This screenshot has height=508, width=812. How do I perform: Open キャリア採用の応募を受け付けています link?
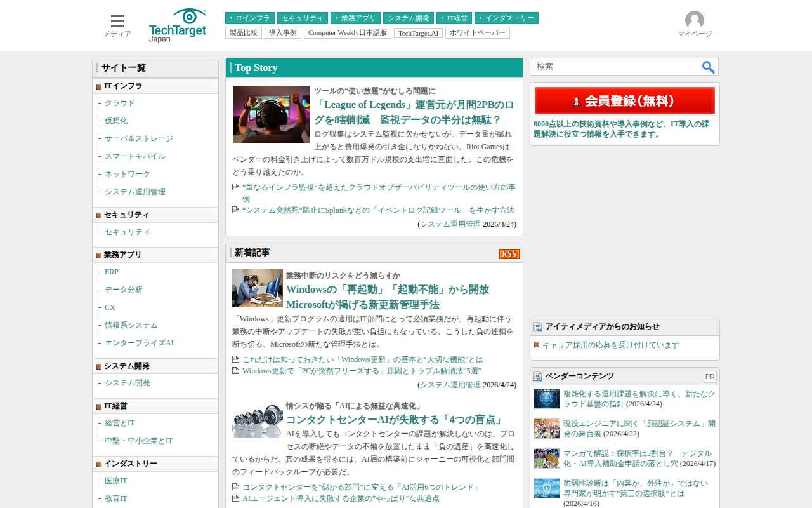point(610,345)
